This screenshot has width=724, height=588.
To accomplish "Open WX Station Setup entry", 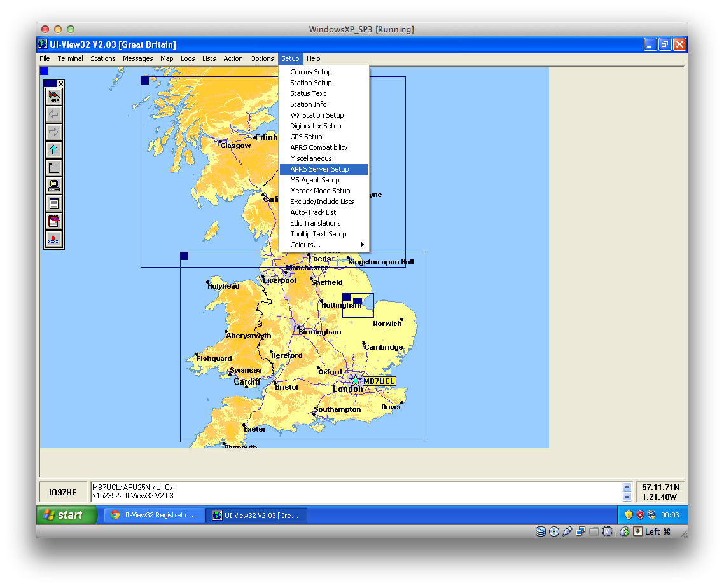I will point(324,115).
